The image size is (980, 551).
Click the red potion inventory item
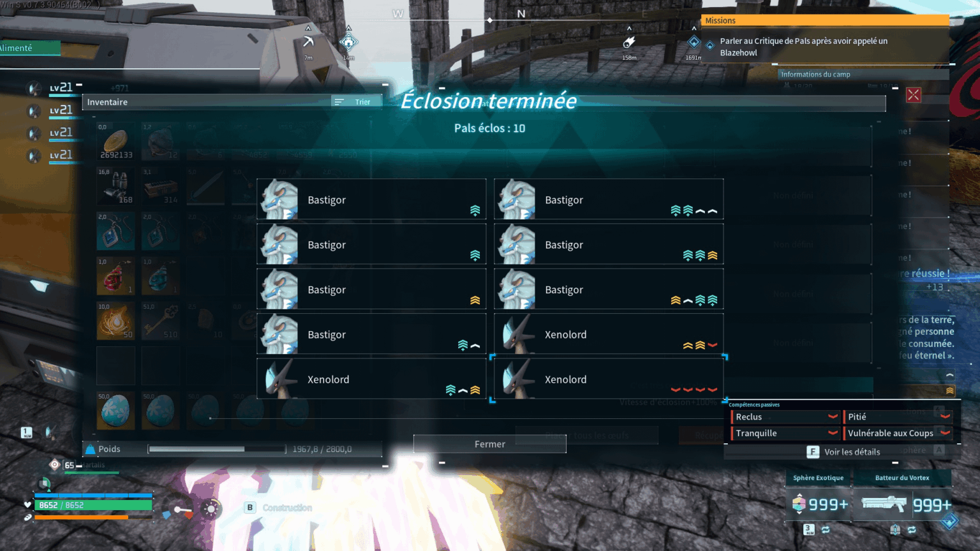(x=115, y=275)
